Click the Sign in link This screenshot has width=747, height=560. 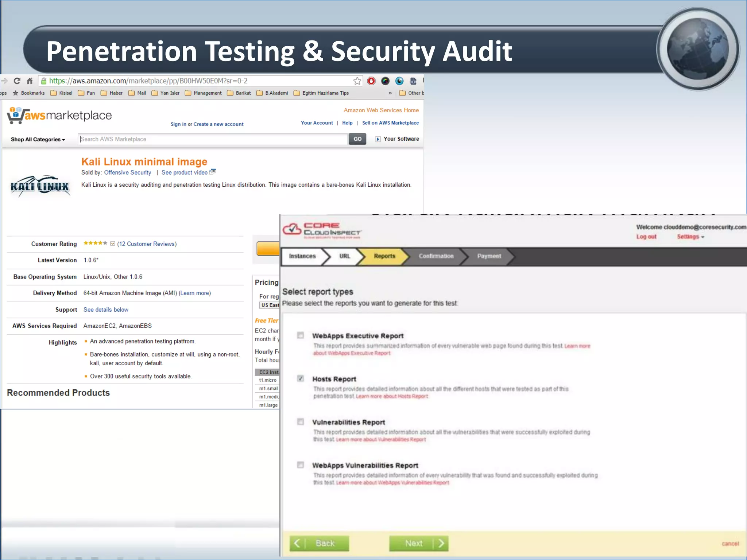point(178,124)
